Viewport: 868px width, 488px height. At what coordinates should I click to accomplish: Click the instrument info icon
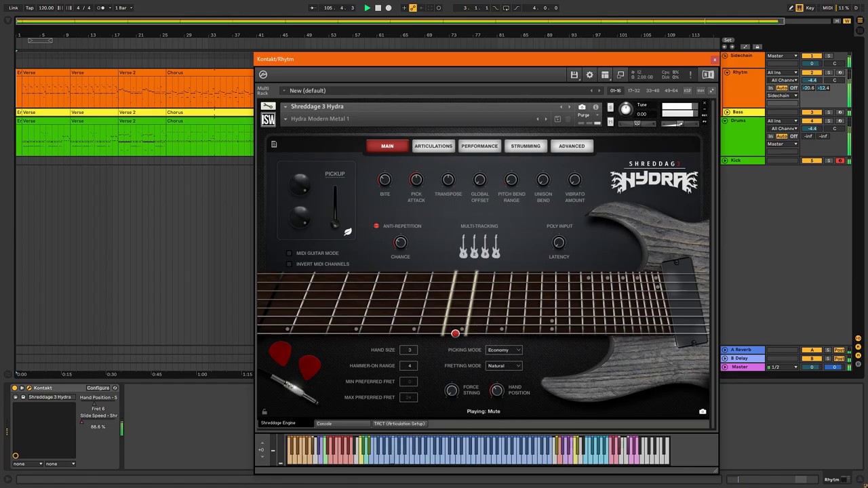click(595, 107)
